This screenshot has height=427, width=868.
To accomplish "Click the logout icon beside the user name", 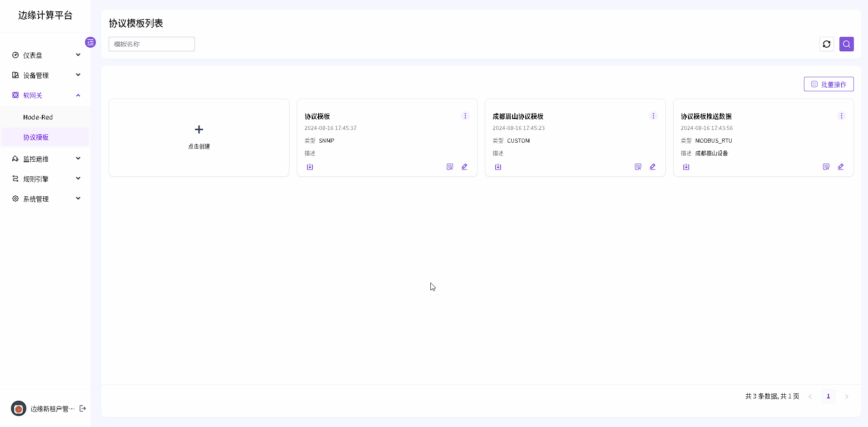I will click(x=83, y=408).
